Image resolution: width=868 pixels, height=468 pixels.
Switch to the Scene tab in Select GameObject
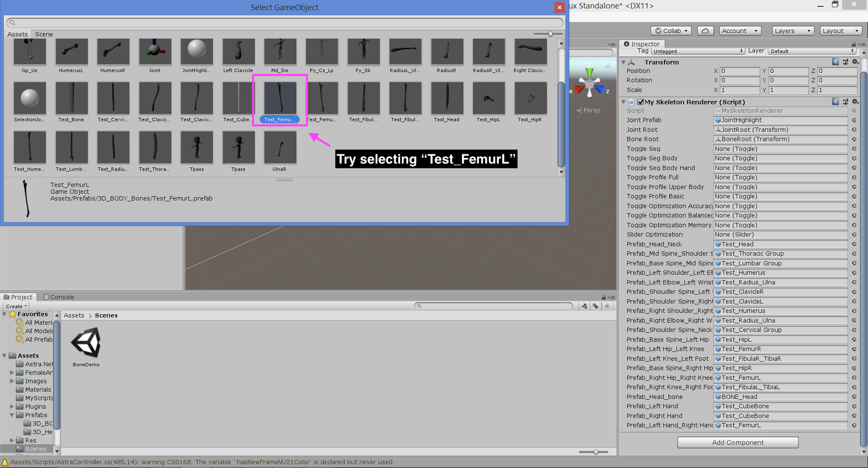click(43, 34)
